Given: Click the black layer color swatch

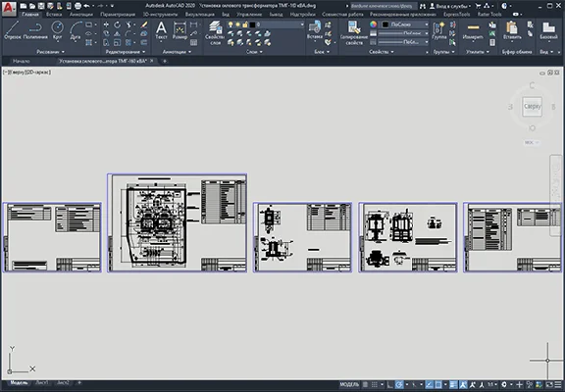Looking at the screenshot, I should 252,24.
